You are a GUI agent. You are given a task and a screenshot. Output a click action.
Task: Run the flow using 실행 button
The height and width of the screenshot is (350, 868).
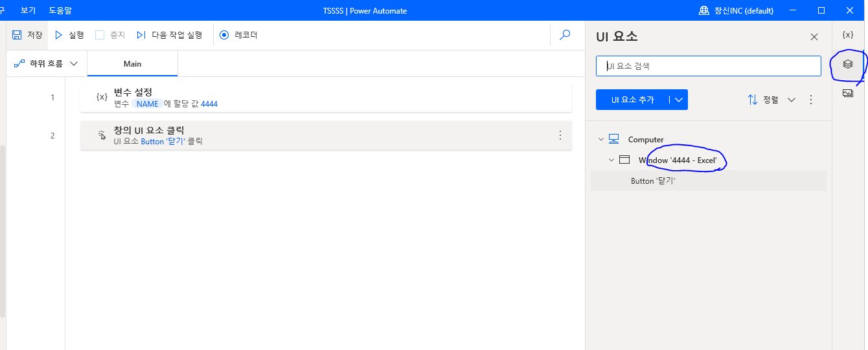69,35
